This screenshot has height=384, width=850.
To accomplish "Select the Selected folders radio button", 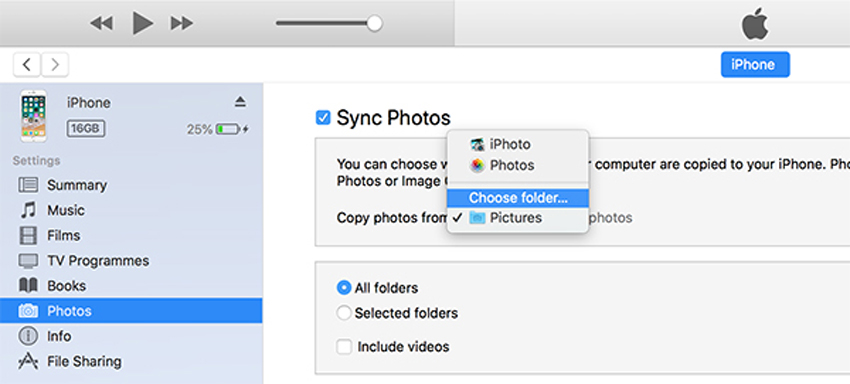I will tap(344, 313).
